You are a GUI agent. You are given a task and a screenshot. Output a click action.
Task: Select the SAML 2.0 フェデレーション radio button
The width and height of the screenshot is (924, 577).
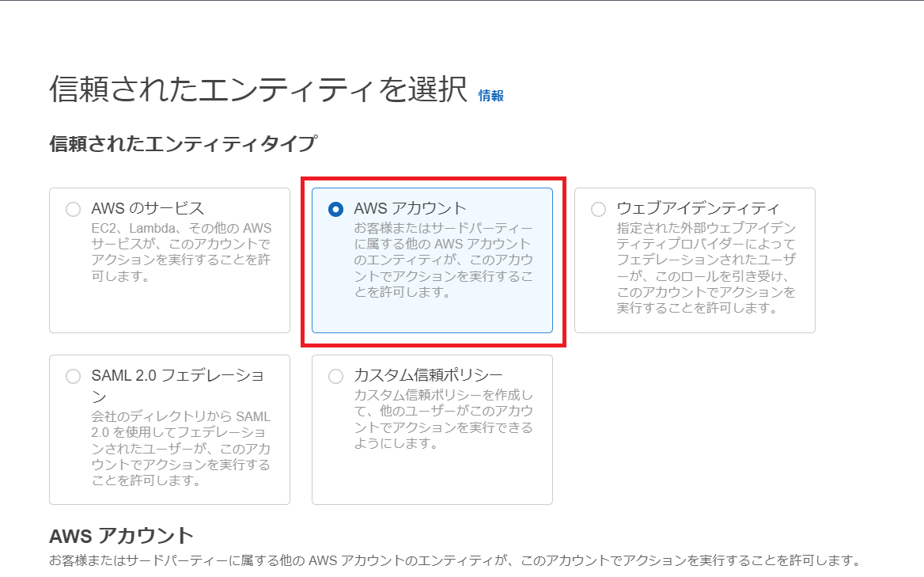point(73,376)
